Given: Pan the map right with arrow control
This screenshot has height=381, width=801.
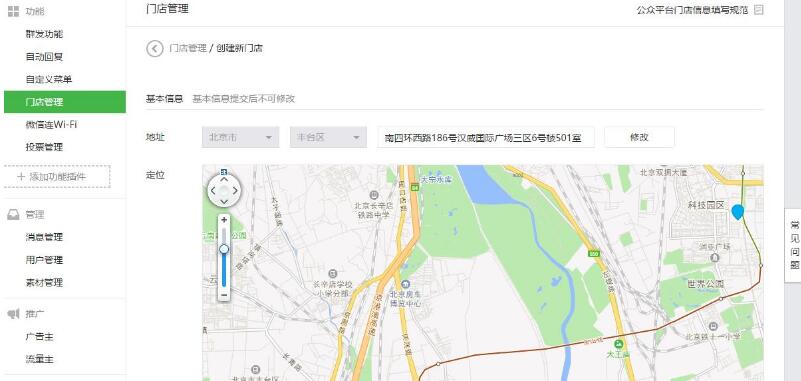Looking at the screenshot, I should 235,191.
